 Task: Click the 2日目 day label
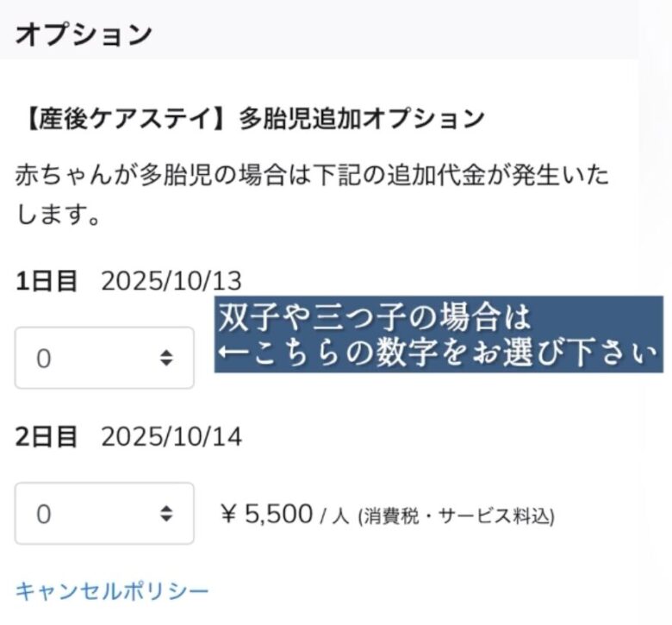(47, 436)
